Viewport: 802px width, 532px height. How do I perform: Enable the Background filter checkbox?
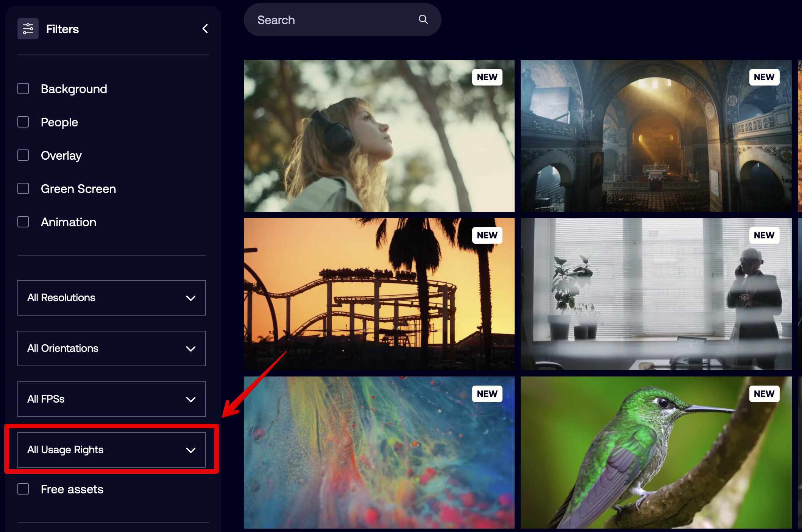(23, 89)
